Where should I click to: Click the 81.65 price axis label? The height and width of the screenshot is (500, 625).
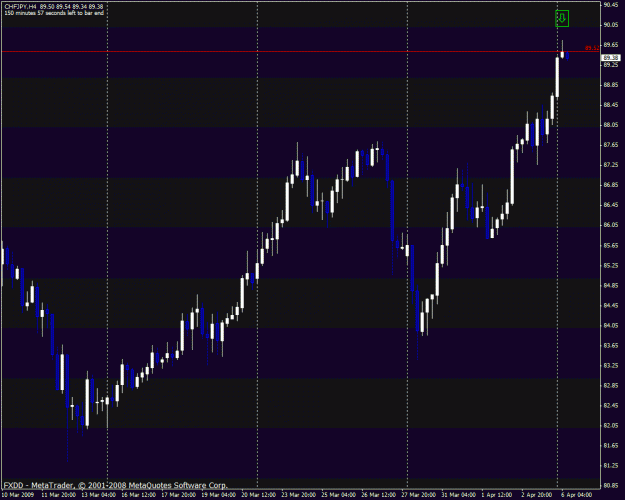[x=611, y=445]
